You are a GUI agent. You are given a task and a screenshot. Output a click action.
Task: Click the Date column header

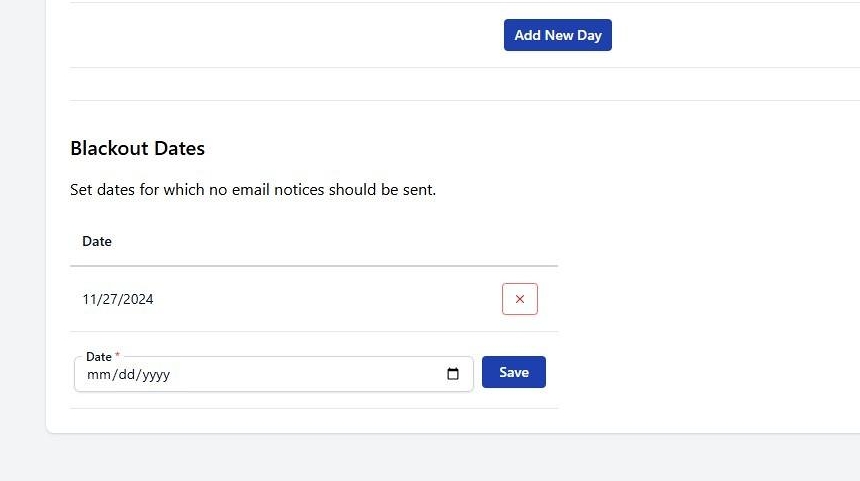[x=97, y=241]
